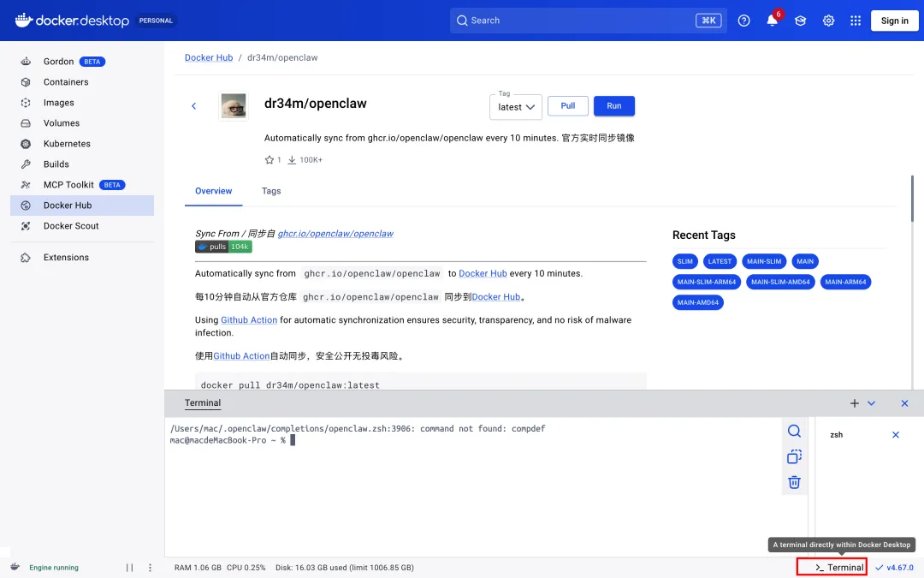The image size is (924, 578).
Task: Click the PERSONAL plan badge
Action: pos(157,21)
